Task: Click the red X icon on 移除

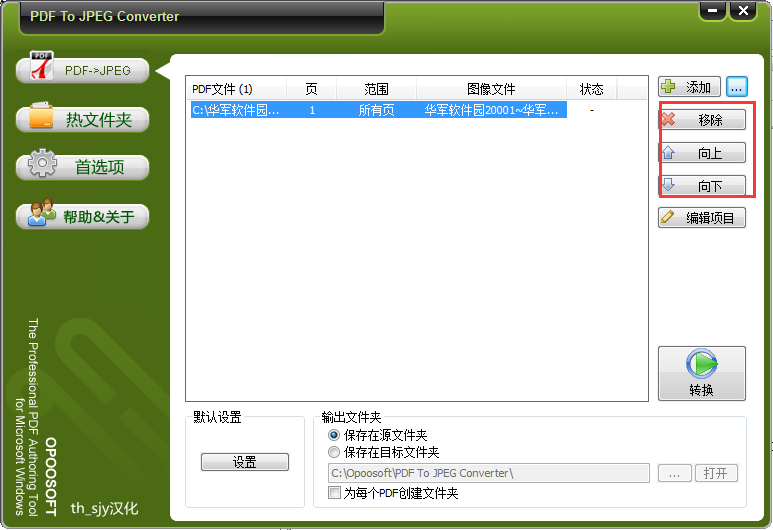Action: [x=668, y=119]
